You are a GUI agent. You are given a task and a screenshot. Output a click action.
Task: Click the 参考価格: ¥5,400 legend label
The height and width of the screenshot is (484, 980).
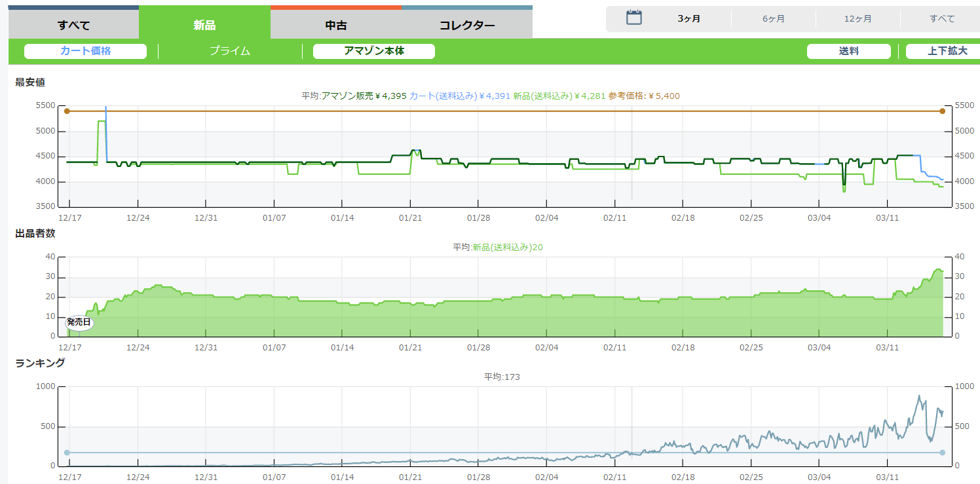point(644,96)
